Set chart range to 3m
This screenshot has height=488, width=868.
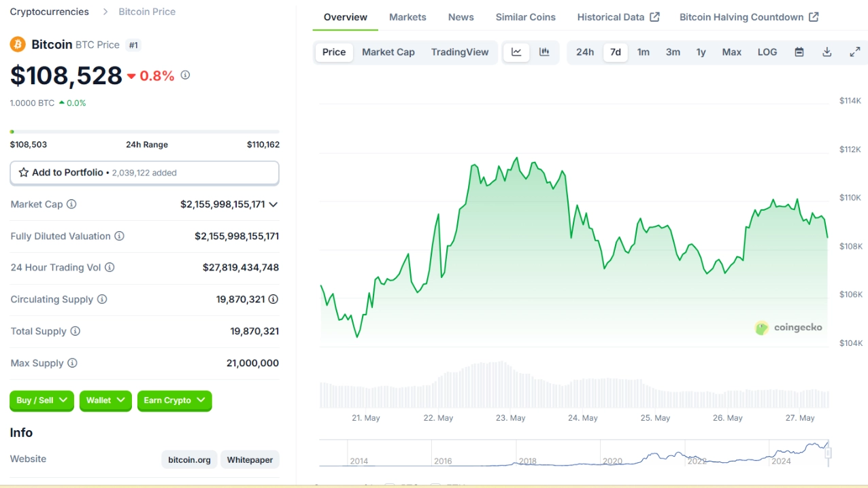click(673, 52)
